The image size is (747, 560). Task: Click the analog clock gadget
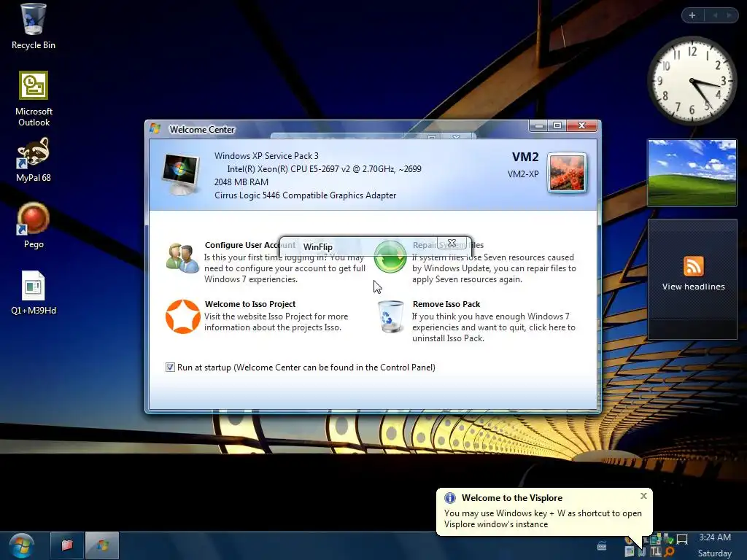coord(692,81)
